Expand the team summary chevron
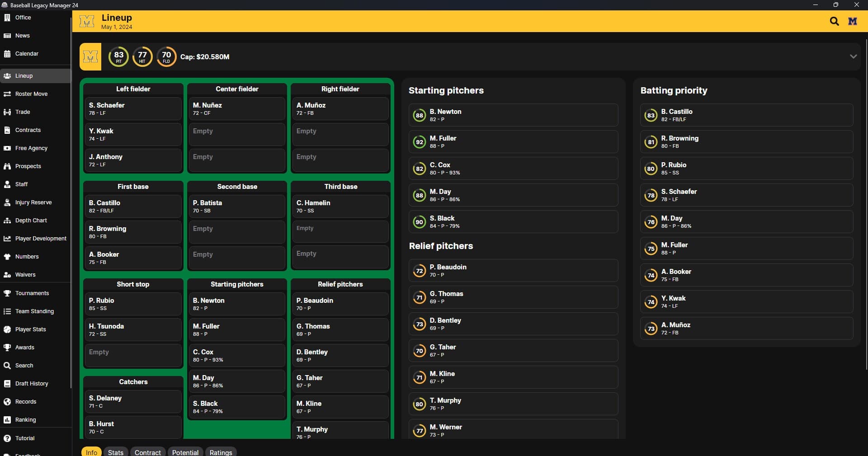This screenshot has width=868, height=456. (x=854, y=56)
